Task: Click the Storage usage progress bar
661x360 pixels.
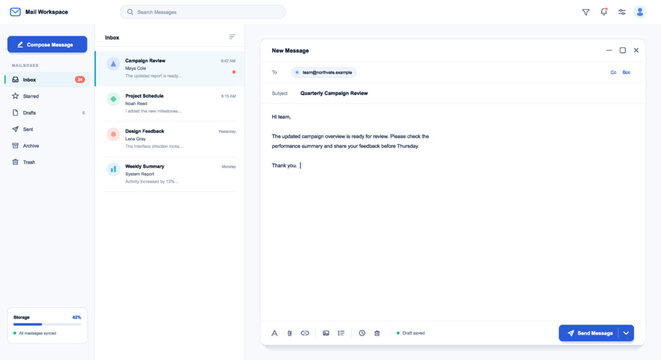Action: point(47,324)
